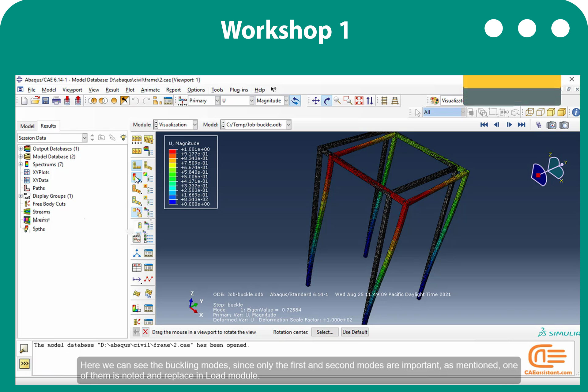Open the File menu

coord(31,90)
